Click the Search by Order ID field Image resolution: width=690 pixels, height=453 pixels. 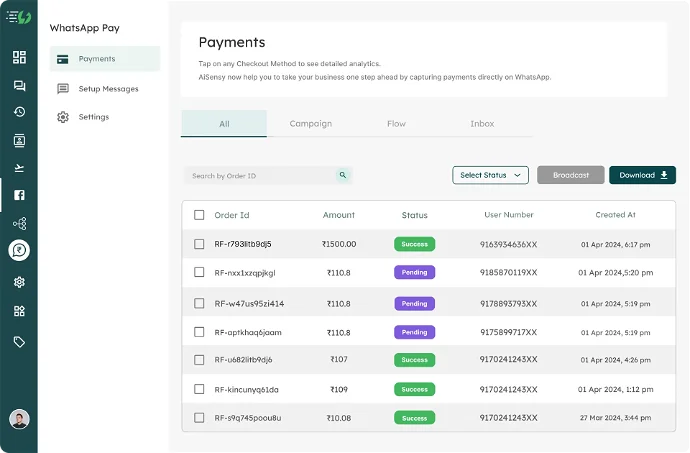262,176
